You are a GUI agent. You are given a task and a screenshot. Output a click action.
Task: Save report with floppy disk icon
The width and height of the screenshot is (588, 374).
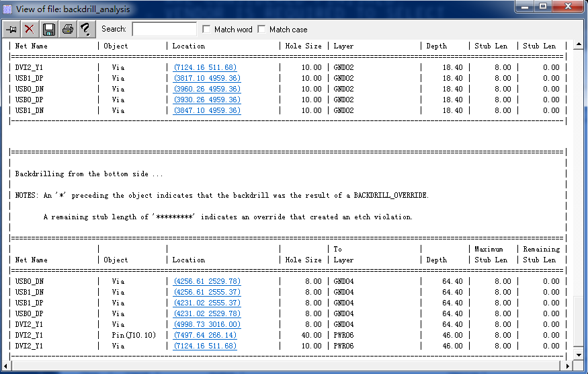[x=49, y=30]
